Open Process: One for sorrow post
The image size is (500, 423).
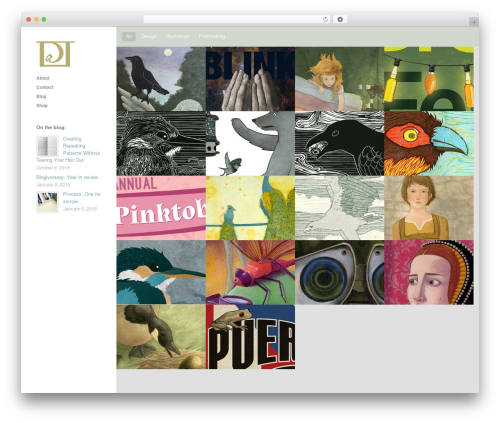pos(82,198)
